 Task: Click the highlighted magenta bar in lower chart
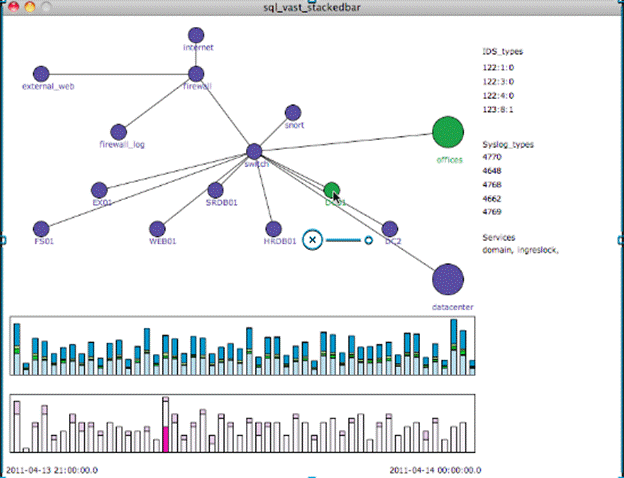point(165,438)
